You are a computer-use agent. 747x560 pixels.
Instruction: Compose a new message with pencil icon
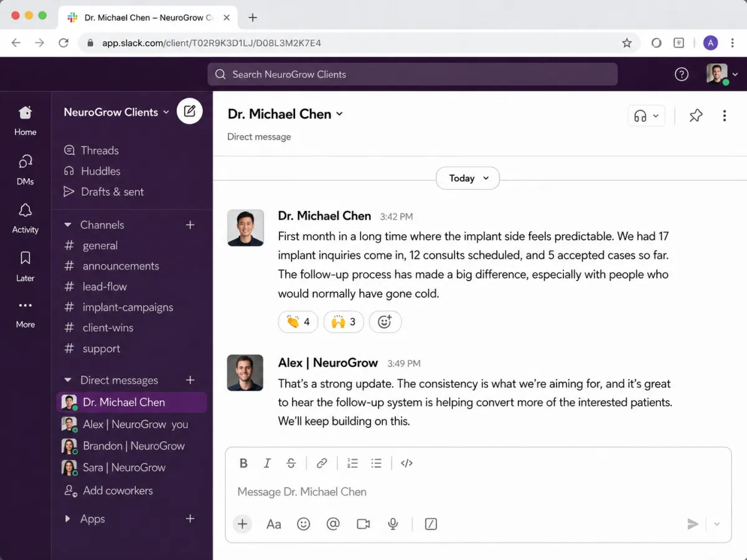tap(190, 111)
